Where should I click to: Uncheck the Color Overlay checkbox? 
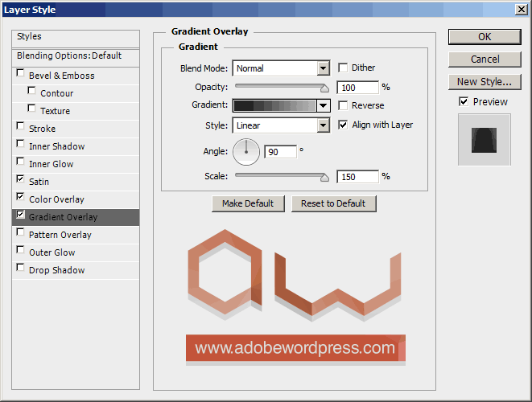pos(20,196)
